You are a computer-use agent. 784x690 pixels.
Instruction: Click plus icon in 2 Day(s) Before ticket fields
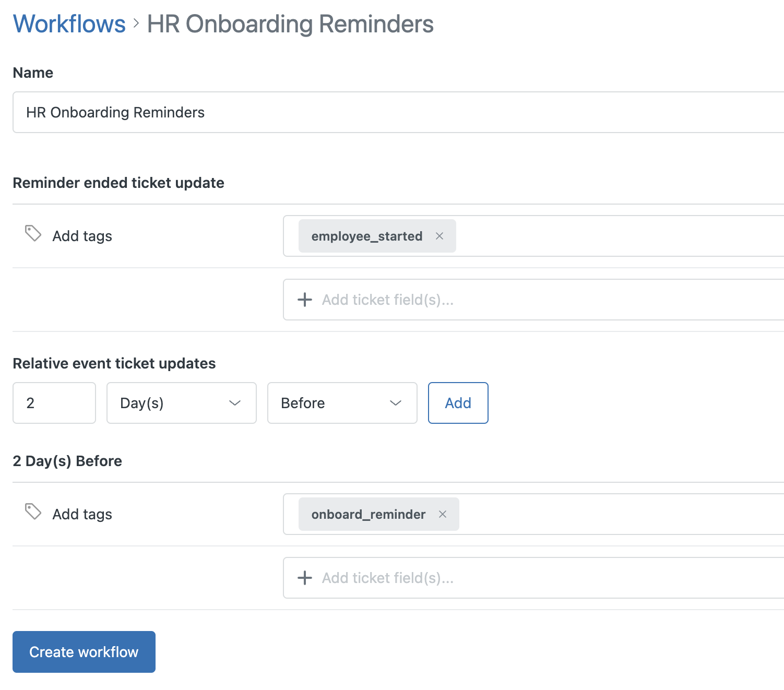tap(305, 578)
